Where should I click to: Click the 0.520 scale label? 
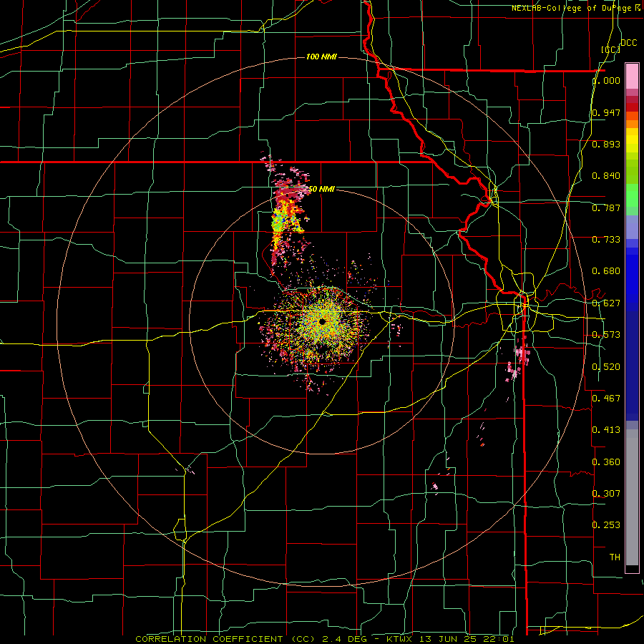[x=606, y=367]
